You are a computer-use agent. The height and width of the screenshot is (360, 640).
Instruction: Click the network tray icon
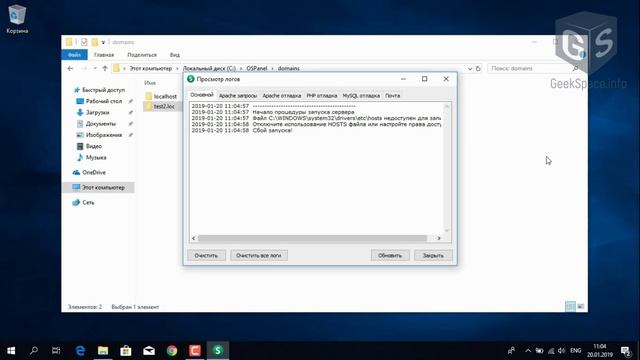tap(551, 351)
